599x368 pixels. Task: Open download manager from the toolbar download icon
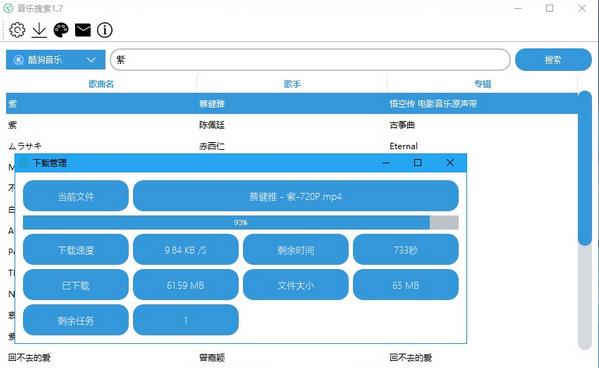pos(39,30)
